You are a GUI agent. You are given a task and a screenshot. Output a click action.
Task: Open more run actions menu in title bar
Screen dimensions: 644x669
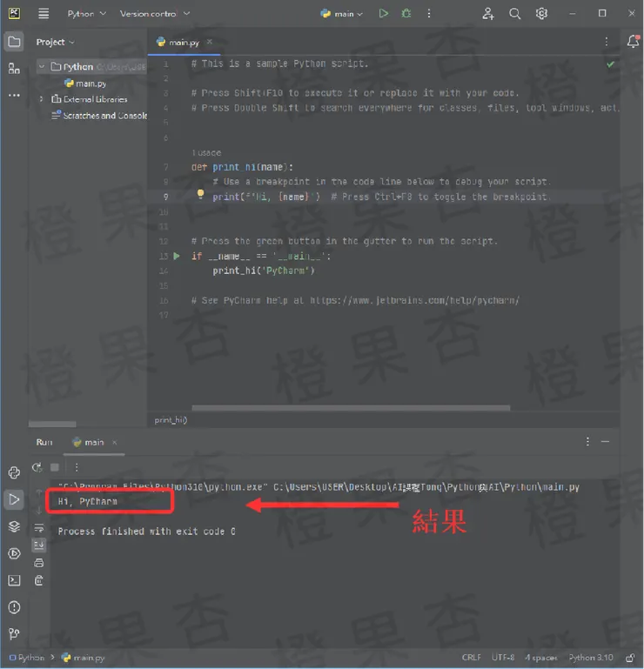[429, 14]
